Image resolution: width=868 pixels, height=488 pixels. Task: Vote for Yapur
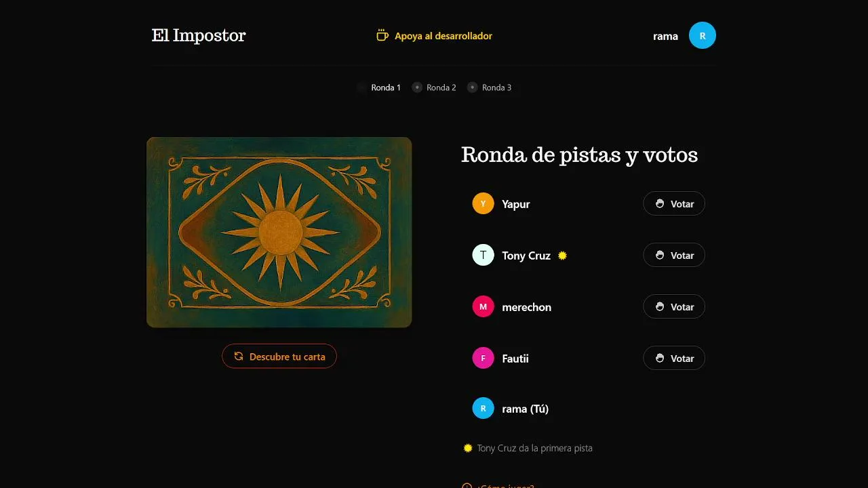click(x=673, y=204)
